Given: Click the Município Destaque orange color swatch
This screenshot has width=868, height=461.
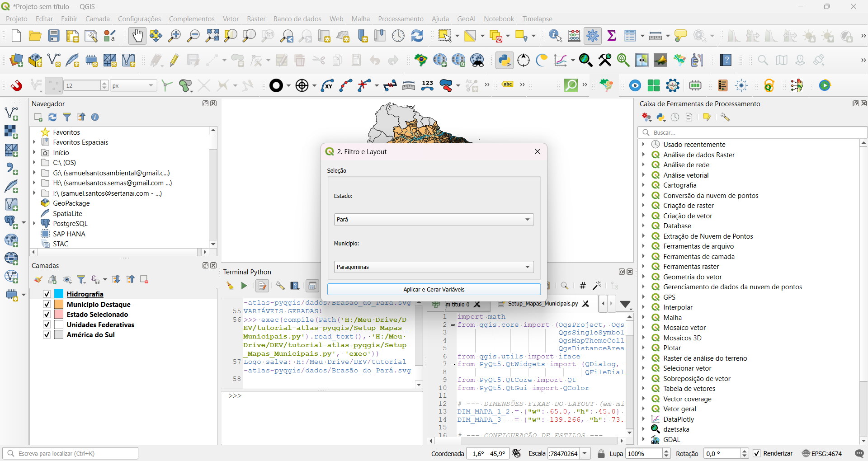Looking at the screenshot, I should [x=59, y=305].
